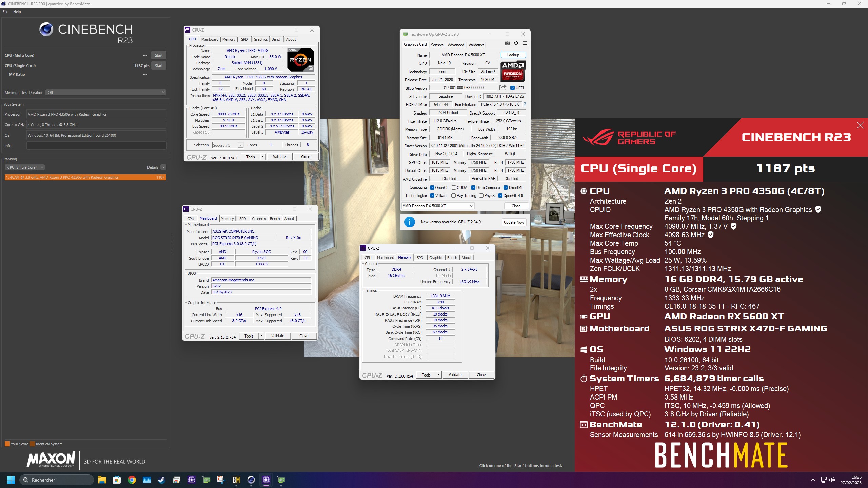
Task: Select the orange ranking entry scoring 1187
Action: coord(85,177)
